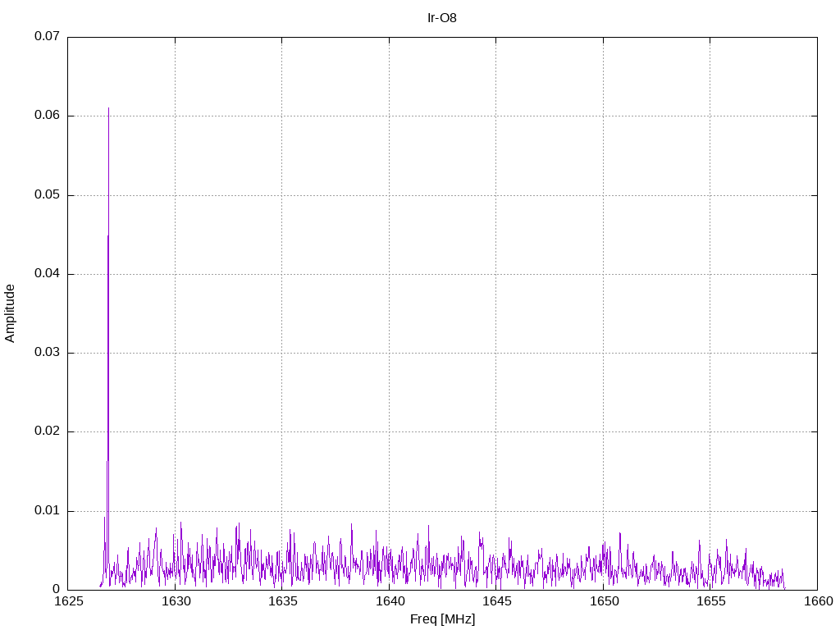Click the 0 y-axis origin tick label
The width and height of the screenshot is (840, 630).
[57, 590]
